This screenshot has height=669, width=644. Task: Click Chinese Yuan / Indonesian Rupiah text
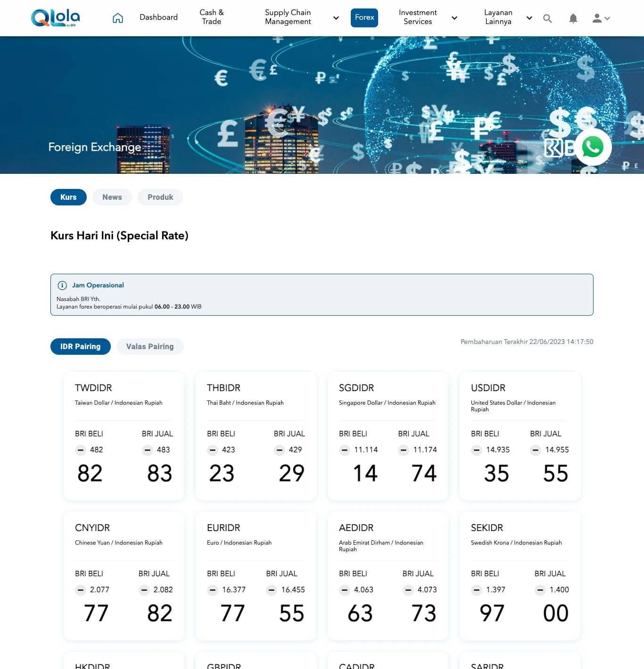119,543
